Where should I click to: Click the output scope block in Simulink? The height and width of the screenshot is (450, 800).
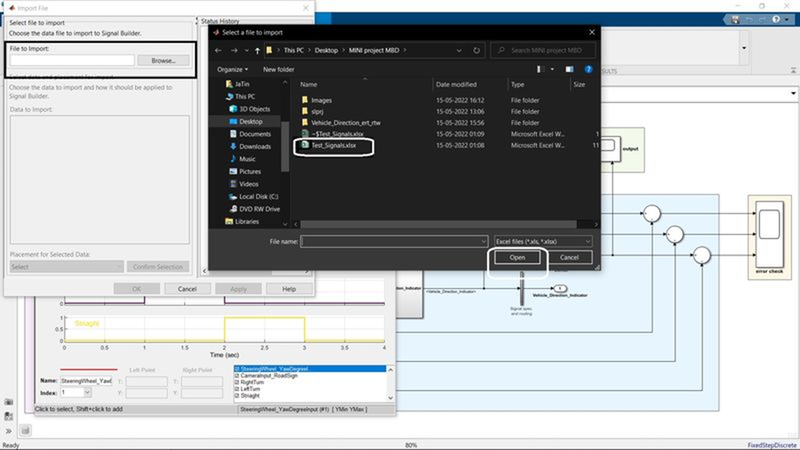(x=610, y=149)
